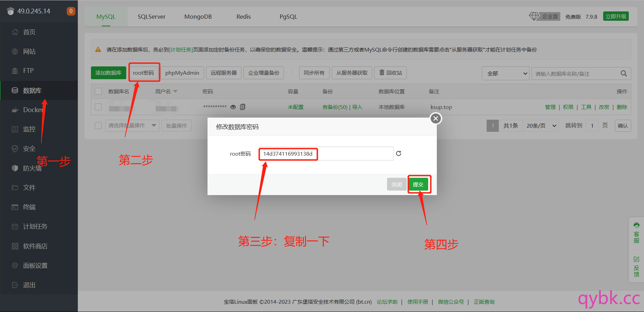This screenshot has width=644, height=312.
Task: Click the 删除 link in database row
Action: 622,107
